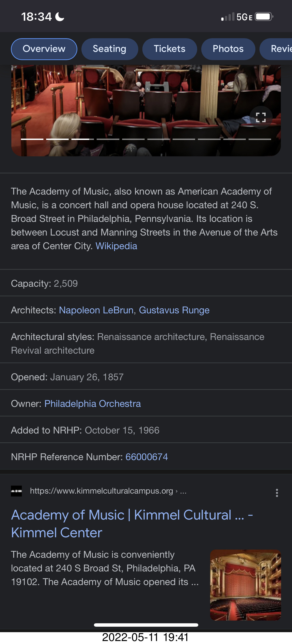Open fullscreen photo view icon
The width and height of the screenshot is (292, 644).
[261, 117]
